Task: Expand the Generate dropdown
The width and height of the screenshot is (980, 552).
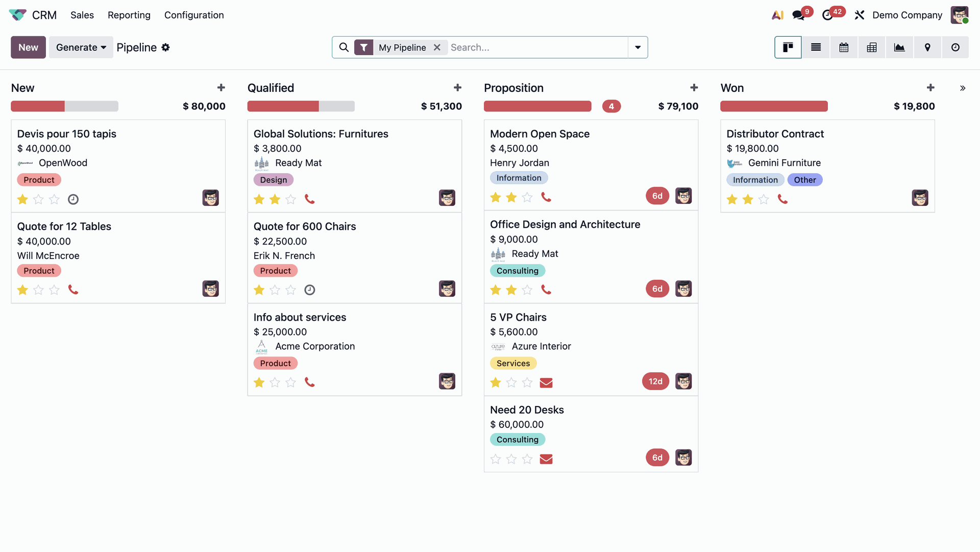Action: 81,47
